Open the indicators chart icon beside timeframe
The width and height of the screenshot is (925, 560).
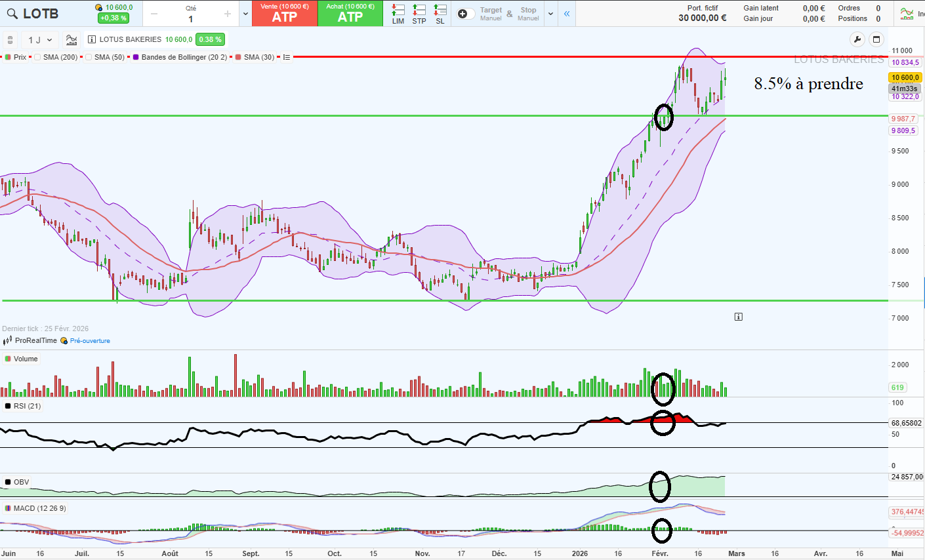coord(72,39)
